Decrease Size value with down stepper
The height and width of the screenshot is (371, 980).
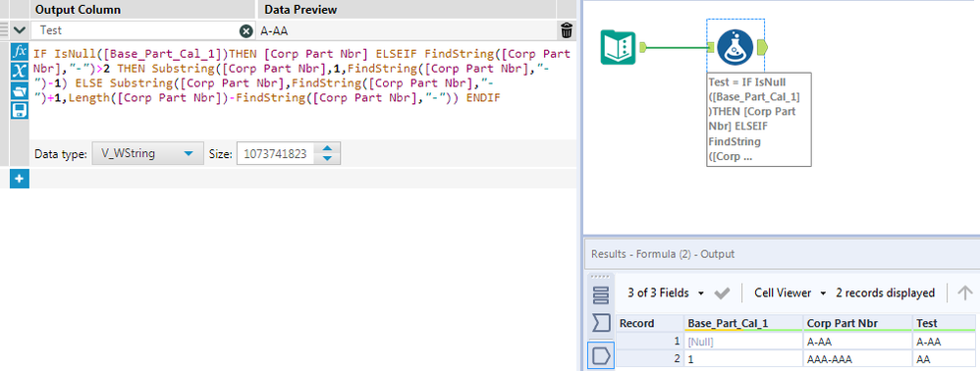(328, 159)
